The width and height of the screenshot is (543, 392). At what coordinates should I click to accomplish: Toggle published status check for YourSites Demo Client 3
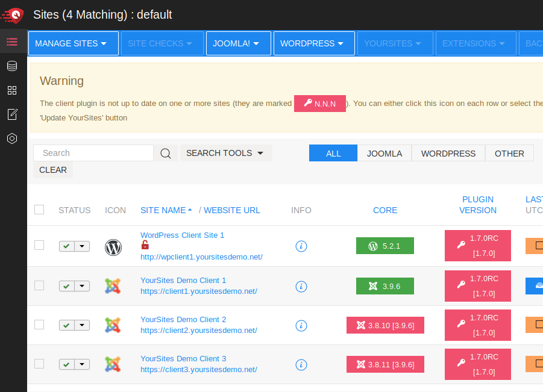(66, 364)
